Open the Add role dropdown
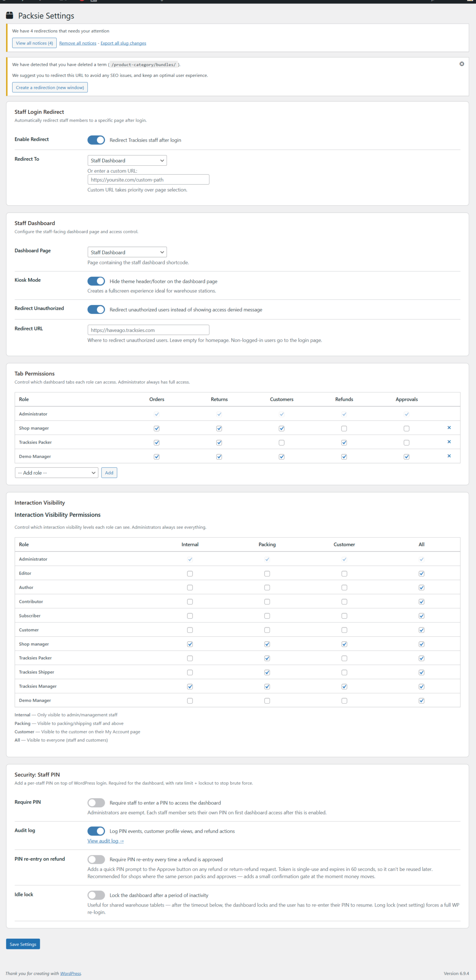This screenshot has width=476, height=980. pos(57,473)
